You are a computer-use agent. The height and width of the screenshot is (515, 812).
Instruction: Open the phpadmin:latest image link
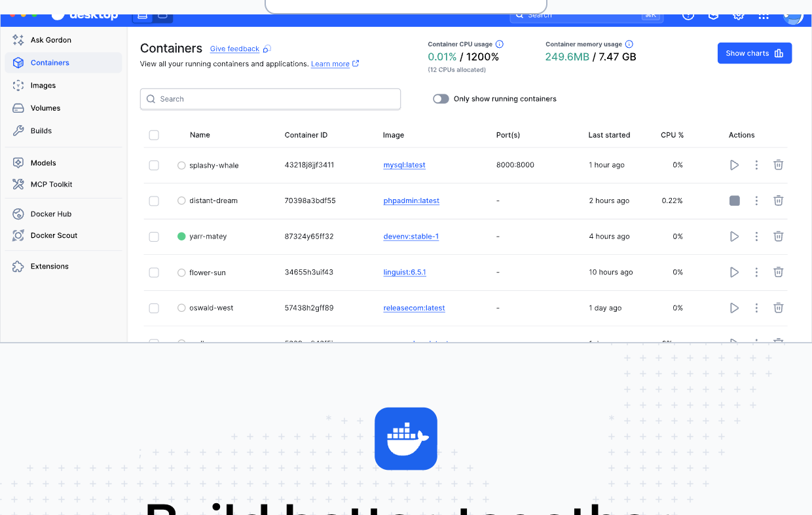pyautogui.click(x=411, y=200)
